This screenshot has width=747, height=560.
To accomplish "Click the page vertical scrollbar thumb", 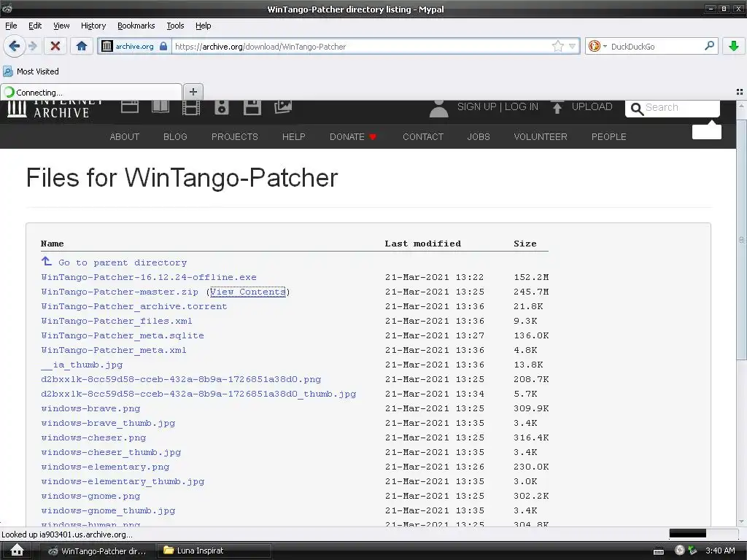I will [742, 241].
